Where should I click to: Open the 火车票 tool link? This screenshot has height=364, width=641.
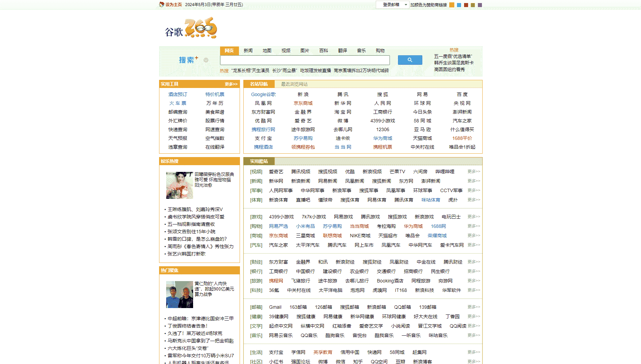(178, 103)
